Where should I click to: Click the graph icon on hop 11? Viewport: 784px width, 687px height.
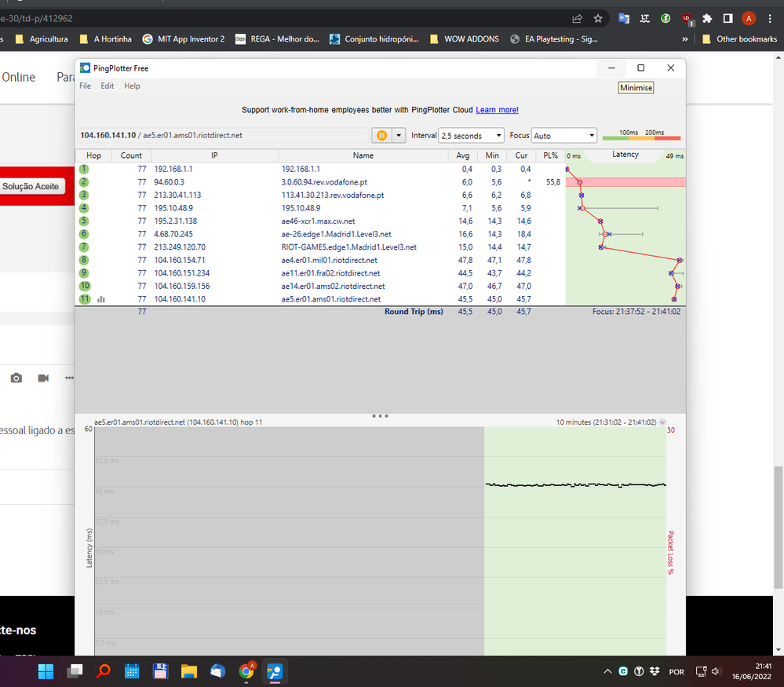(100, 299)
